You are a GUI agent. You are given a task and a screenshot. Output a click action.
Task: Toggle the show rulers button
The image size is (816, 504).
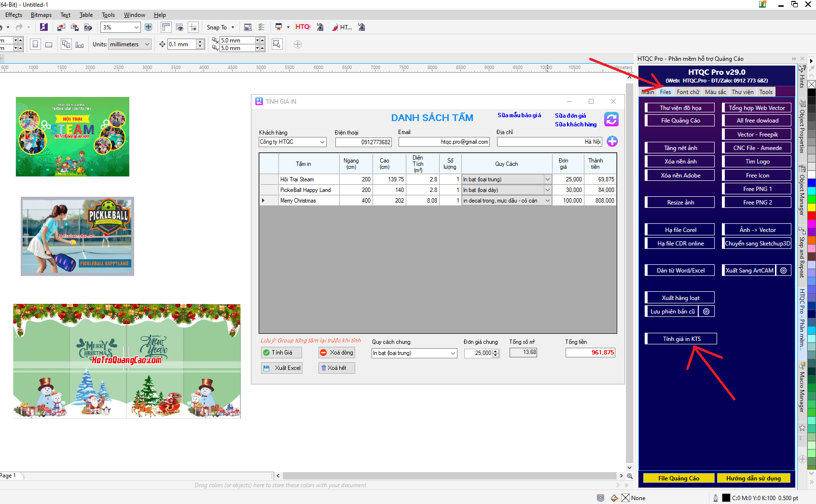pos(166,27)
